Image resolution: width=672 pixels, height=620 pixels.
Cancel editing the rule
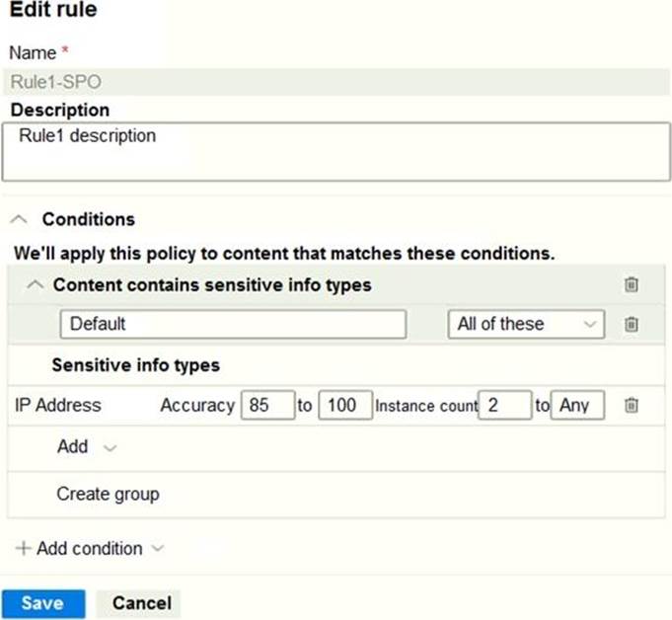click(141, 603)
